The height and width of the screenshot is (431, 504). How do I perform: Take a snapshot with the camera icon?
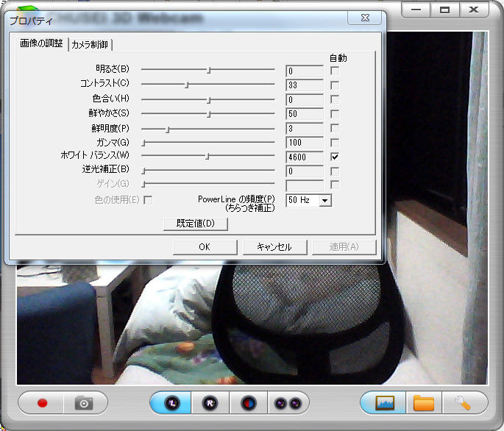click(x=84, y=403)
